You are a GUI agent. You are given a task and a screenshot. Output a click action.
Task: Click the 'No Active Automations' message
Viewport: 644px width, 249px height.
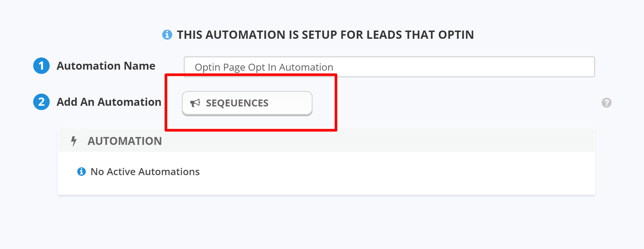coord(145,172)
